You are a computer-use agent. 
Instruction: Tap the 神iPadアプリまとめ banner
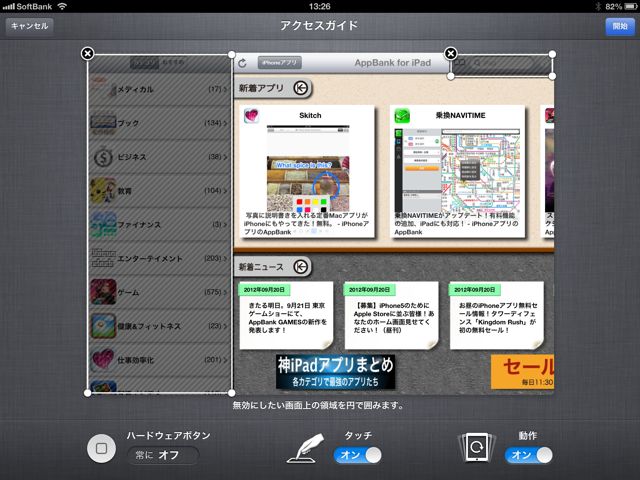[336, 372]
